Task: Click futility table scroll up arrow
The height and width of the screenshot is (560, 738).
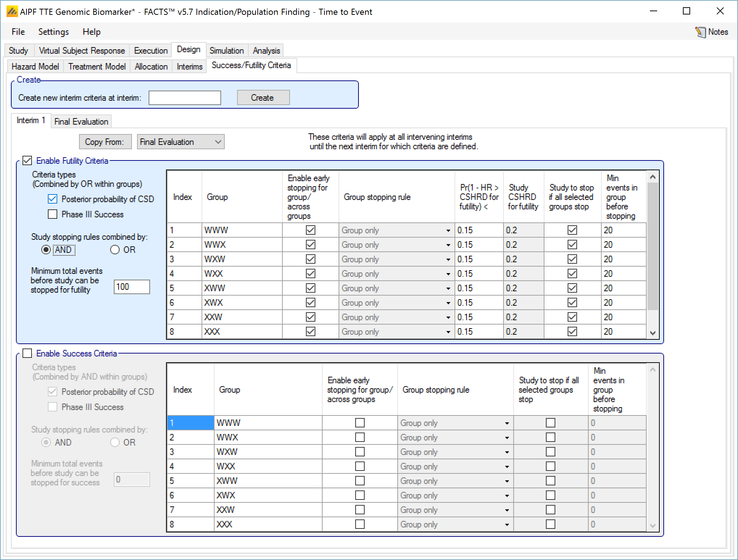Action: (653, 177)
